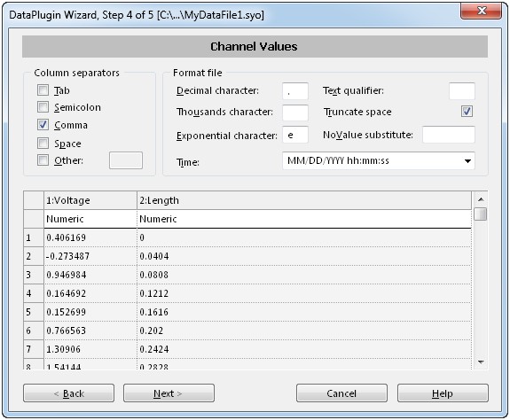This screenshot has height=420, width=510.
Task: Proceed with the Next button
Action: tap(169, 393)
